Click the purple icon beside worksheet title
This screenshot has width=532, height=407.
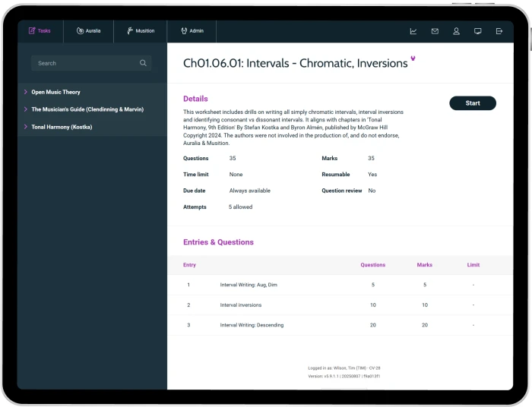(x=413, y=58)
